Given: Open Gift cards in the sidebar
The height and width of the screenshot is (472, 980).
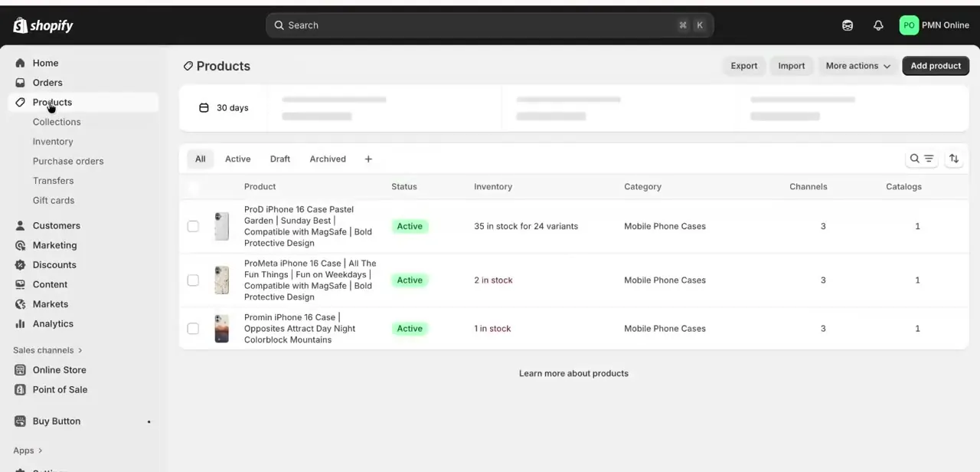Looking at the screenshot, I should tap(54, 201).
